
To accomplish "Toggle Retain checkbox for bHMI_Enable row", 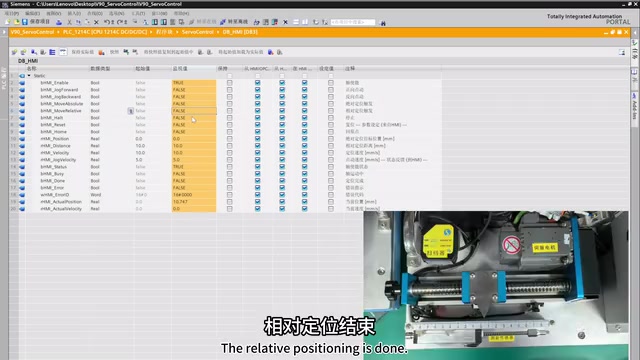I will pos(229,82).
